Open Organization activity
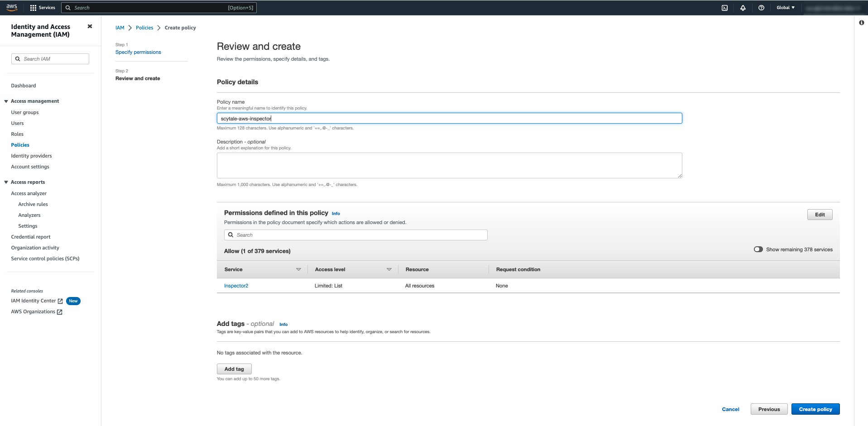Image resolution: width=868 pixels, height=426 pixels. [x=35, y=248]
